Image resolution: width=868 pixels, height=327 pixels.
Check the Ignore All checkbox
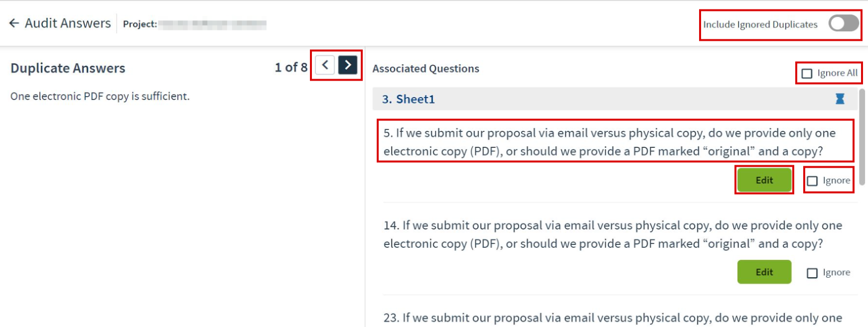807,74
